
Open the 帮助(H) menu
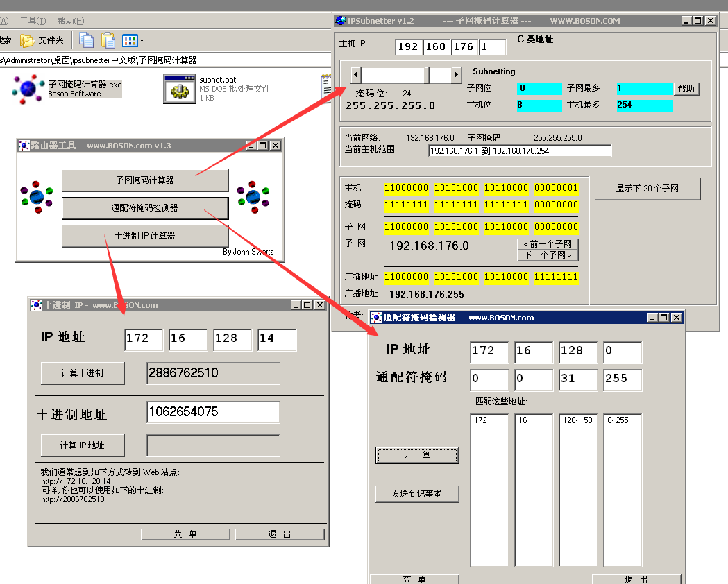[x=70, y=21]
